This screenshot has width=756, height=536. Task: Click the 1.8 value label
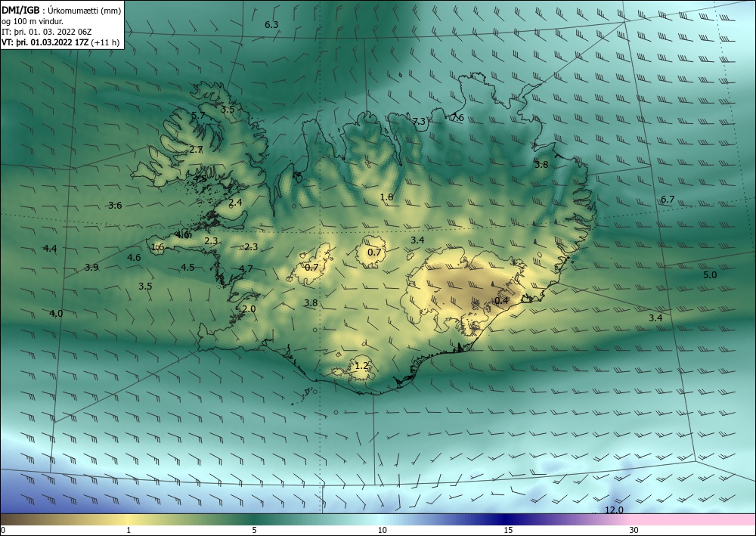386,197
